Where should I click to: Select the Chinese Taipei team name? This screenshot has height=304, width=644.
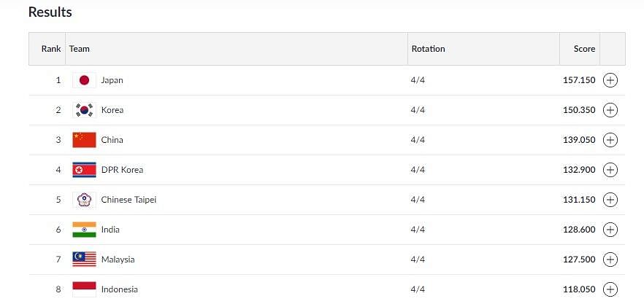[129, 199]
